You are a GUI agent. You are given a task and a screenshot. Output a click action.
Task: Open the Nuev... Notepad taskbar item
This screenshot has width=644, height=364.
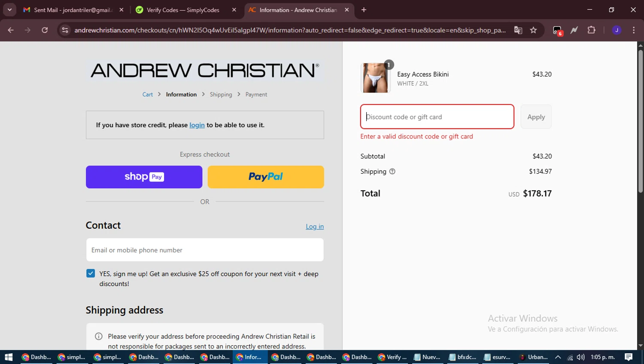point(427,357)
